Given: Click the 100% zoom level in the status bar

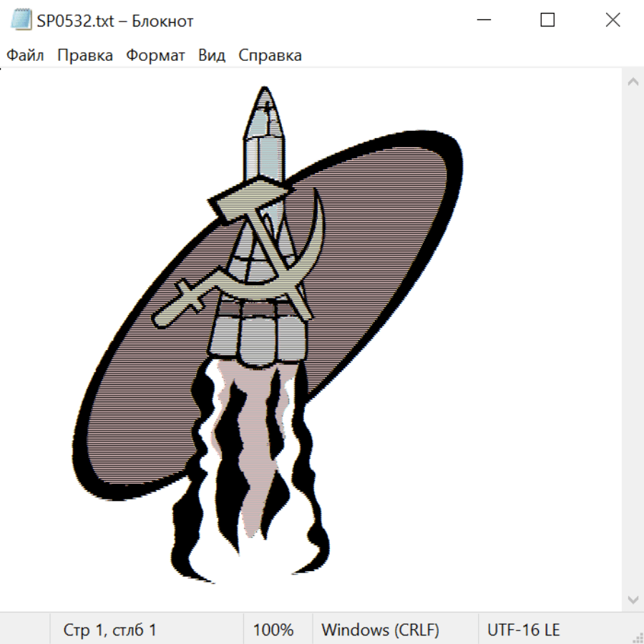Looking at the screenshot, I should [x=273, y=630].
